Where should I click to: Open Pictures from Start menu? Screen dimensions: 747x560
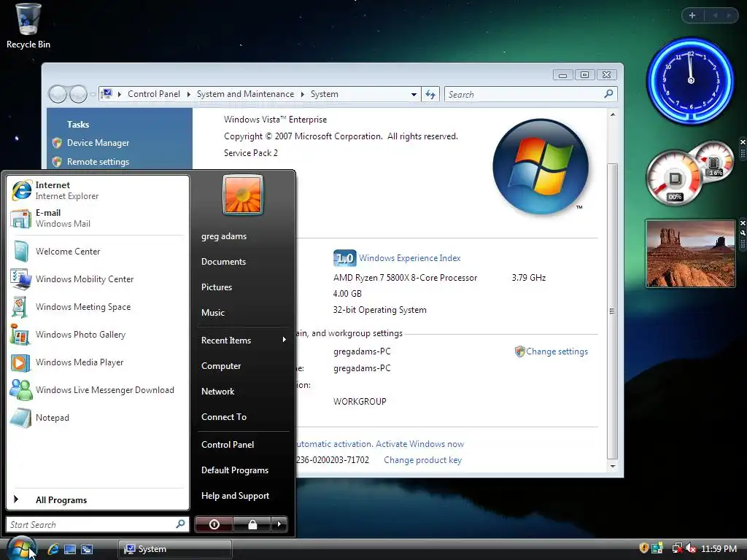217,287
